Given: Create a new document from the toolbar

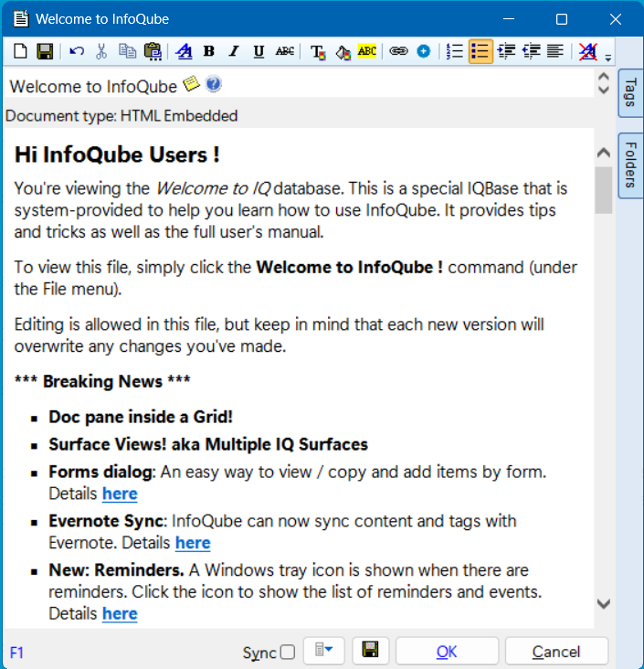Looking at the screenshot, I should 20,51.
